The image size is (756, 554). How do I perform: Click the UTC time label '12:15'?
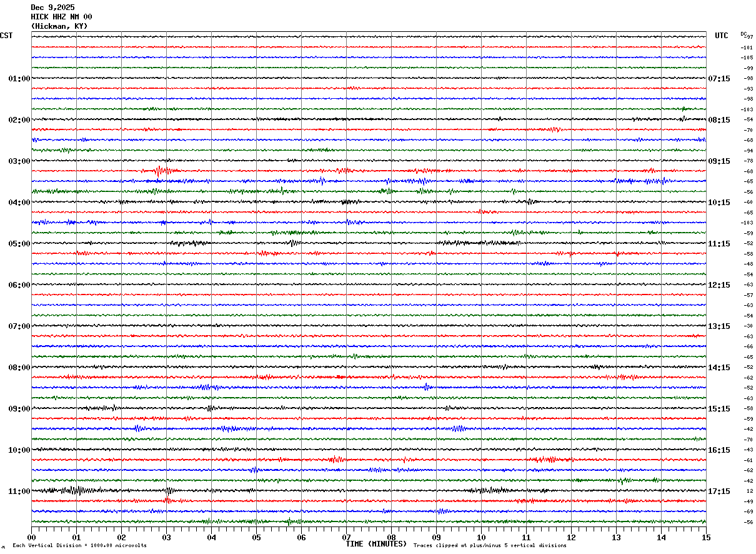[719, 285]
